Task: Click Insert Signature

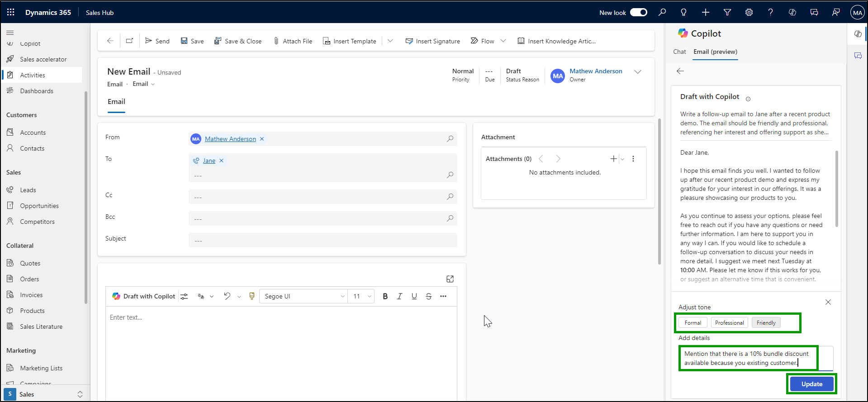Action: (433, 41)
